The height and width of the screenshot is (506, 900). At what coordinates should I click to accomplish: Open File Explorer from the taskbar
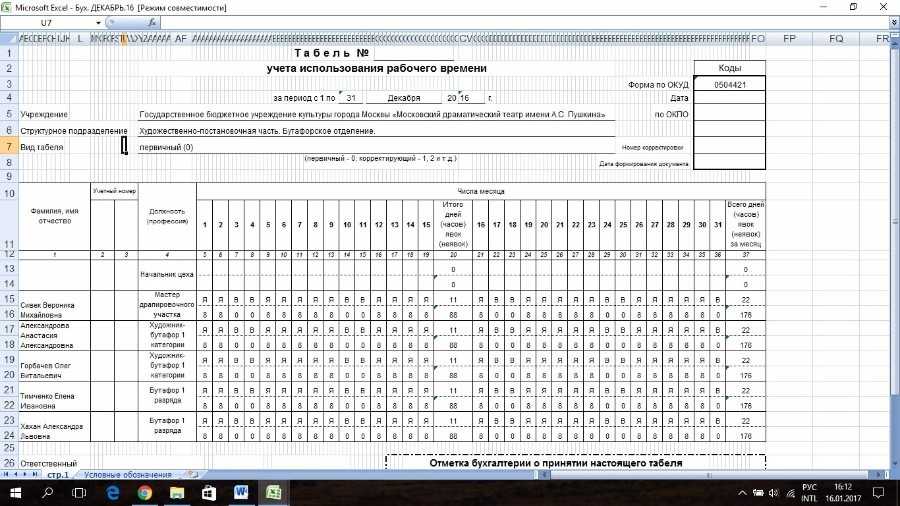[176, 492]
